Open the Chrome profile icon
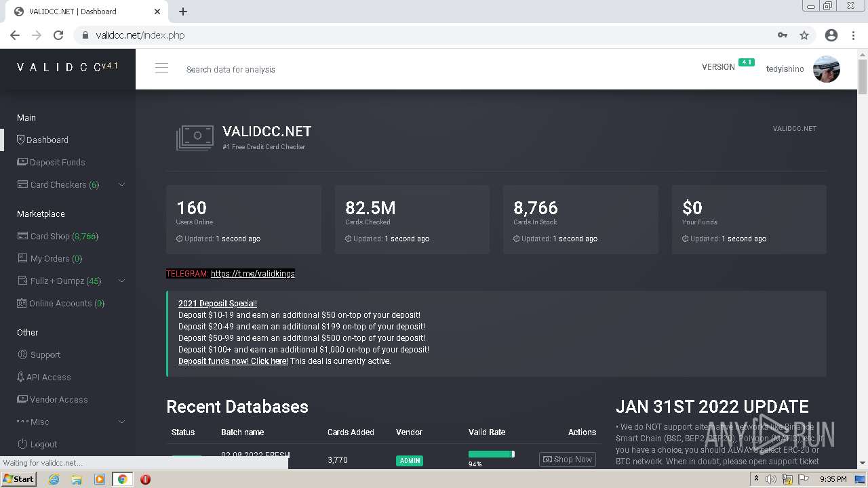The width and height of the screenshot is (868, 488). pos(831,35)
